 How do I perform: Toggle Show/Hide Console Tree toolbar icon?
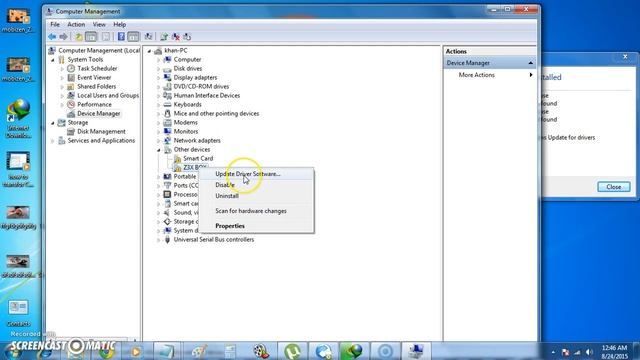tap(91, 37)
